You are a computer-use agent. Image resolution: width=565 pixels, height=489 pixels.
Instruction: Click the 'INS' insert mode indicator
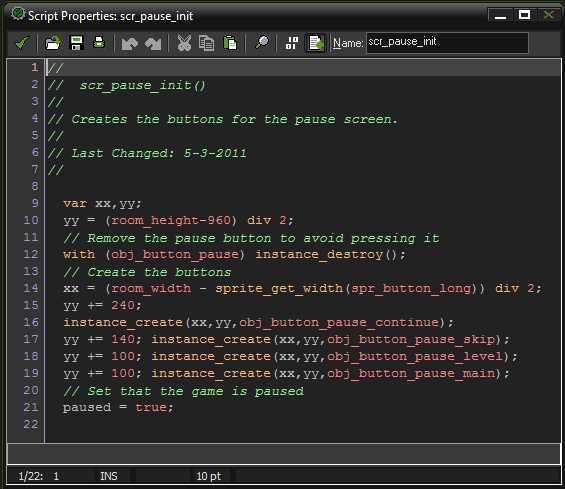tap(108, 476)
